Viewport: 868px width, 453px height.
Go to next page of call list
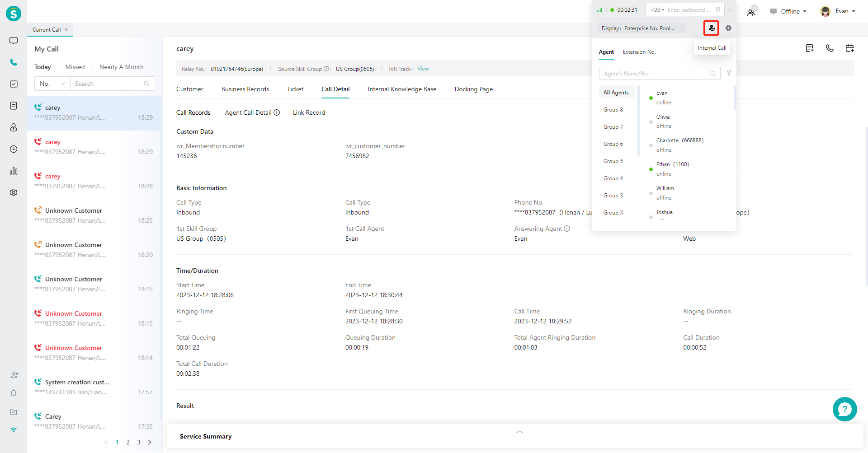tap(150, 442)
